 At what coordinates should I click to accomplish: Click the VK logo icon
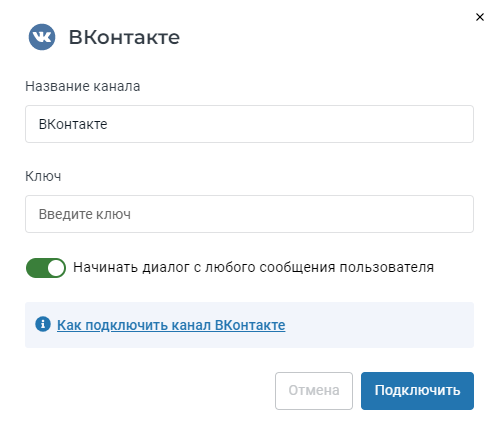pyautogui.click(x=42, y=37)
